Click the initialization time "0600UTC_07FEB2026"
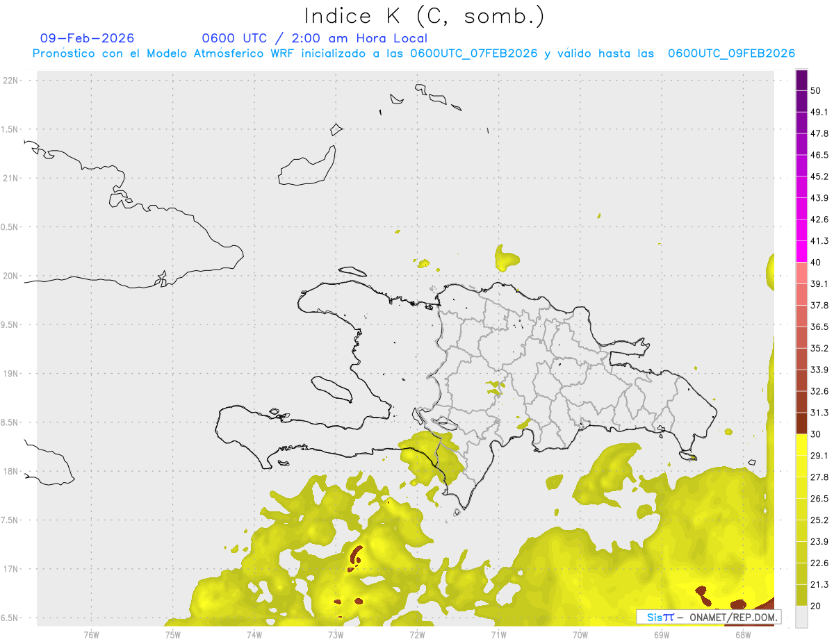The height and width of the screenshot is (644, 834). coord(473,53)
